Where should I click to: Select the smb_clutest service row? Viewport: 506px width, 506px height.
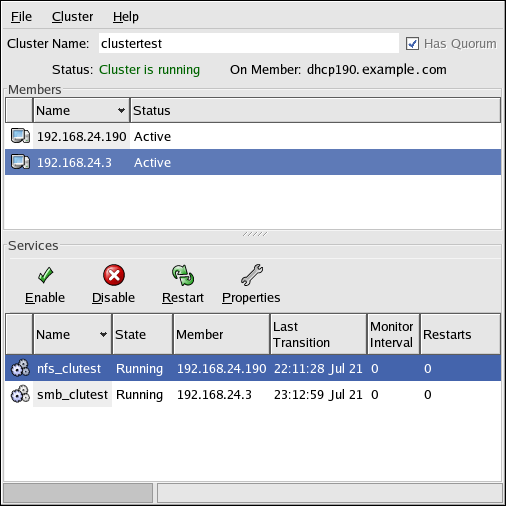(253, 394)
